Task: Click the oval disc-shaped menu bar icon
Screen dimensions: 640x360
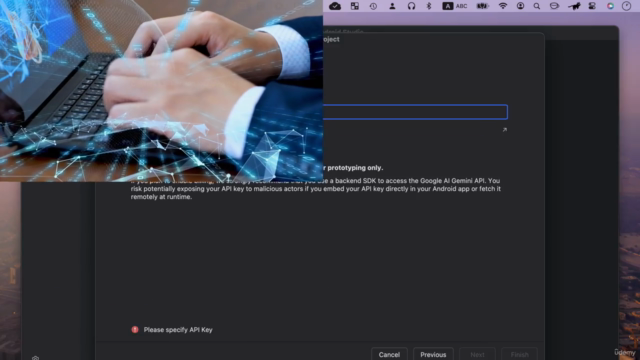Action: coord(554,6)
